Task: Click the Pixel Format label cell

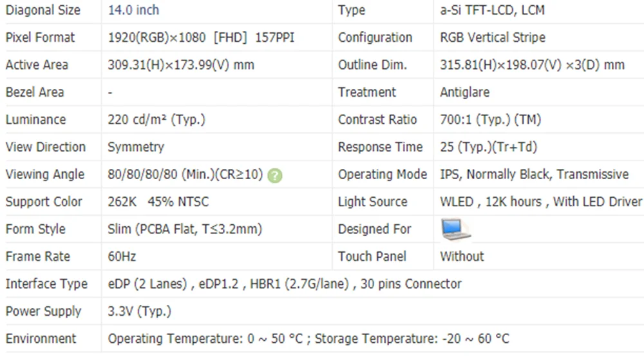Action: 40,37
